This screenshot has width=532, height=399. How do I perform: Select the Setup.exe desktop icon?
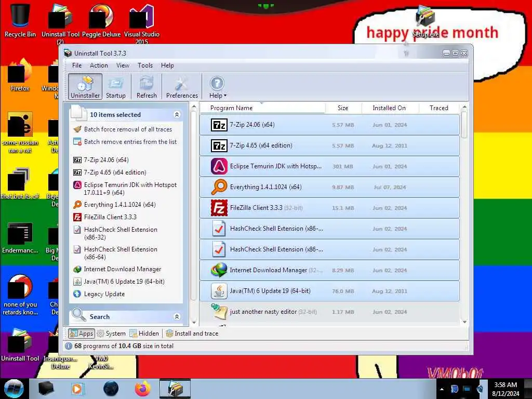pyautogui.click(x=425, y=21)
